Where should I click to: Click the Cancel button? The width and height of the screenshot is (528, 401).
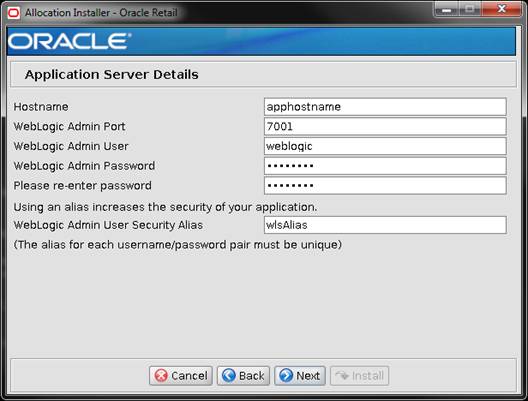click(x=181, y=376)
